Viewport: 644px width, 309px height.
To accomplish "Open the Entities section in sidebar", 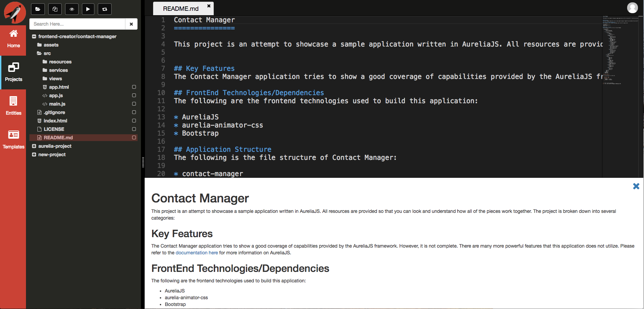I will click(x=13, y=106).
